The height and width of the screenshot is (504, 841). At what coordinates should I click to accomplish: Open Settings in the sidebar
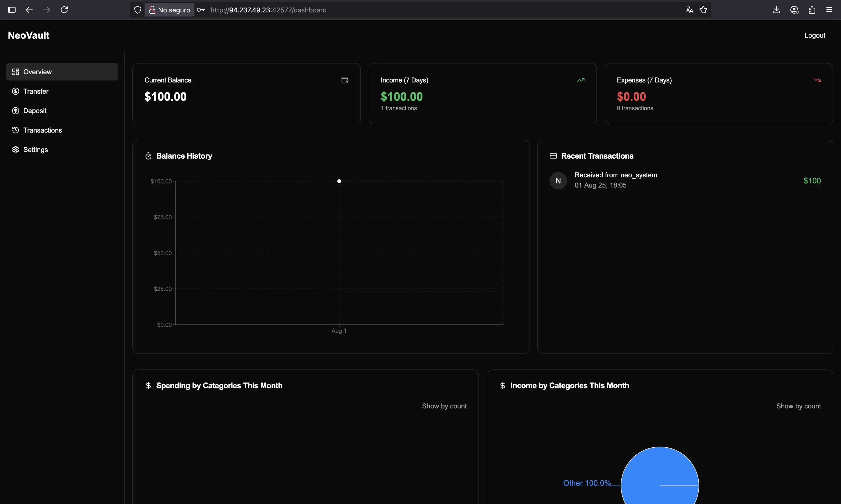[62, 149]
